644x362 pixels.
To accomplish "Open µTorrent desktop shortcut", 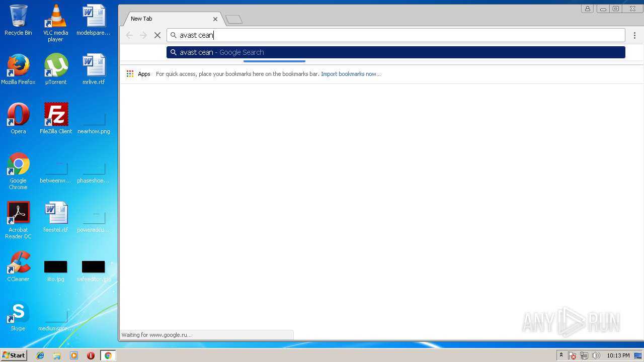I will 55,69.
